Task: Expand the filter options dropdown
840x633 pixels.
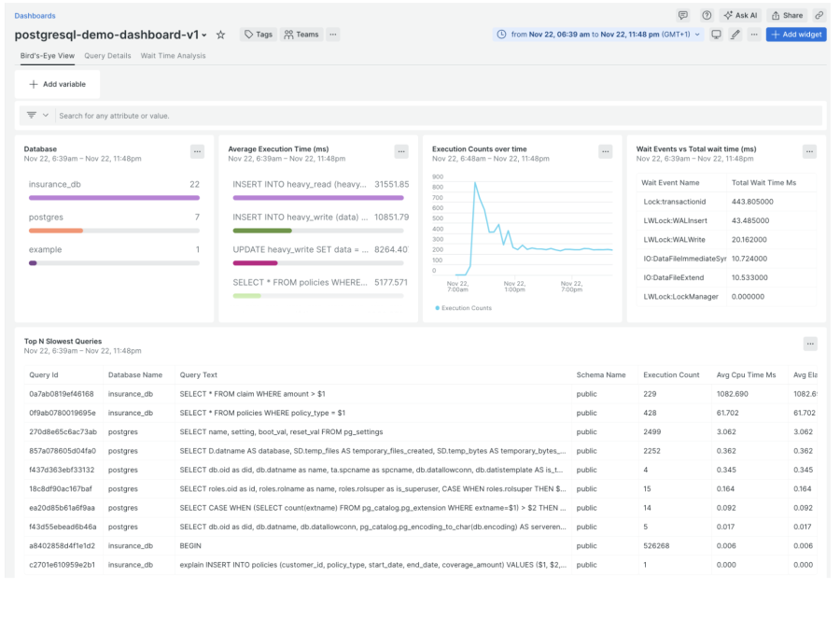Action: [37, 115]
